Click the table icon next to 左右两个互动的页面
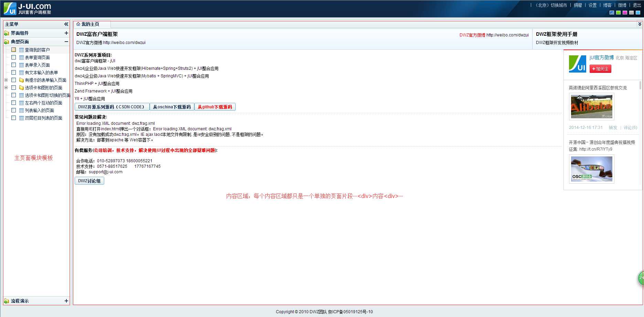Screen dimensions: 644x317 pos(21,103)
